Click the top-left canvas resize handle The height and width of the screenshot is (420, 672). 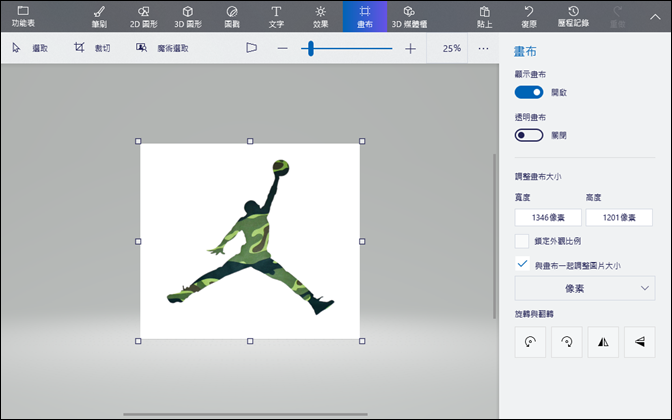[138, 141]
